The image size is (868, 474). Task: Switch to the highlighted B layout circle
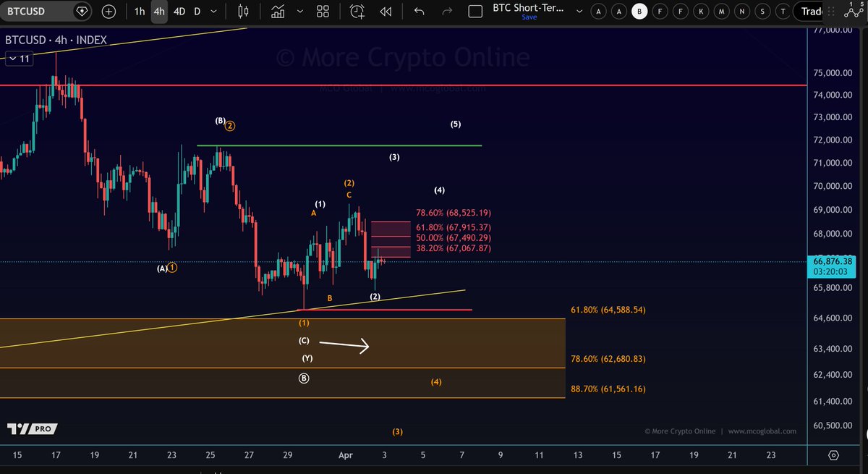[639, 12]
